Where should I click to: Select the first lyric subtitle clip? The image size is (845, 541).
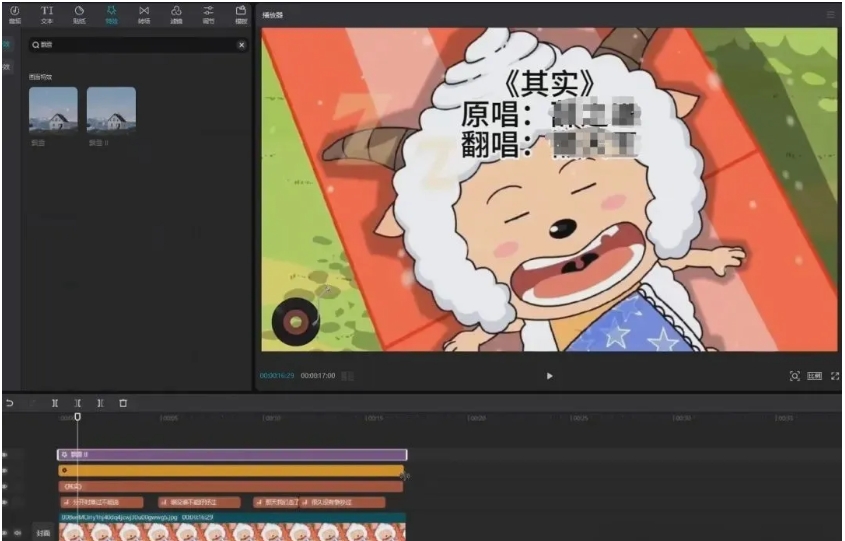tap(102, 502)
